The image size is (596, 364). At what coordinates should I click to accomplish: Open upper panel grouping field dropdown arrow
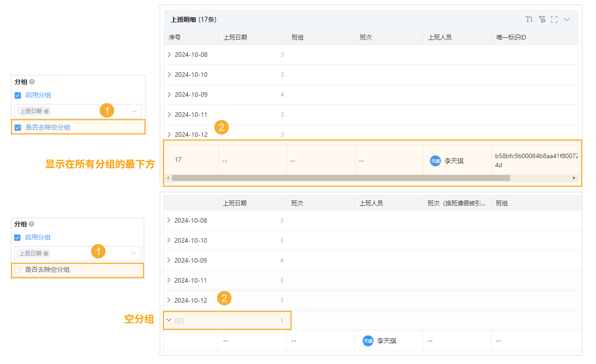(x=134, y=111)
